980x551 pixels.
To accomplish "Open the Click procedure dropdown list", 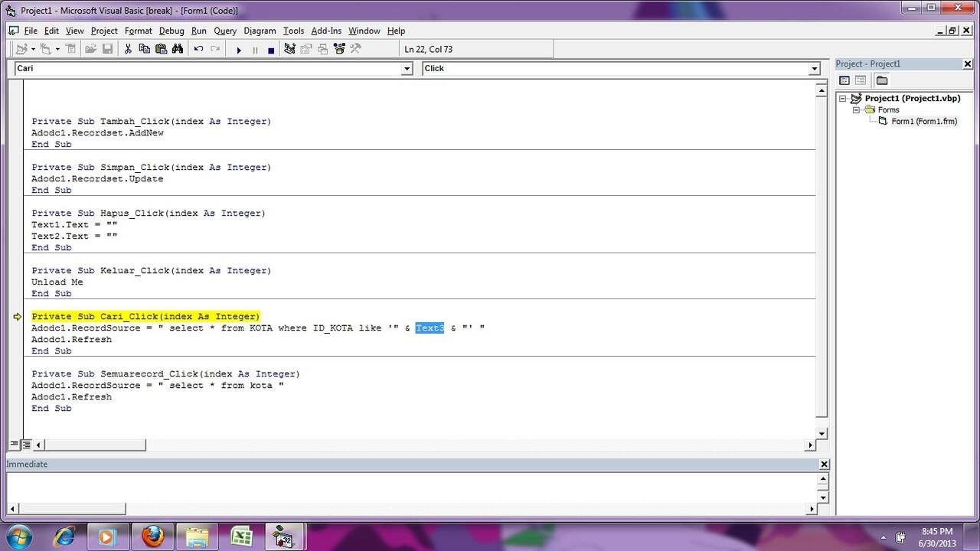I will tap(814, 69).
